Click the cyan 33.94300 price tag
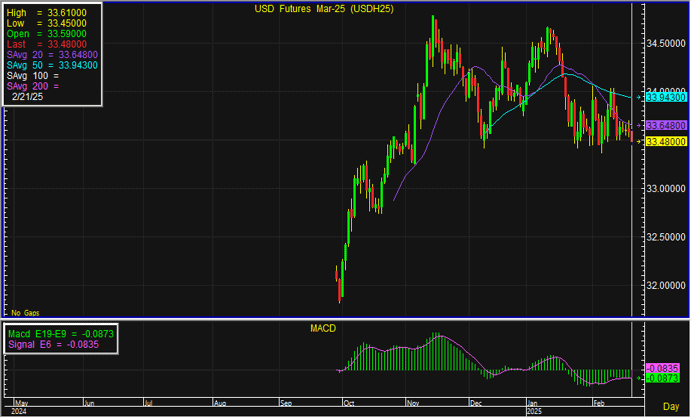This screenshot has height=418, width=691. (x=665, y=97)
